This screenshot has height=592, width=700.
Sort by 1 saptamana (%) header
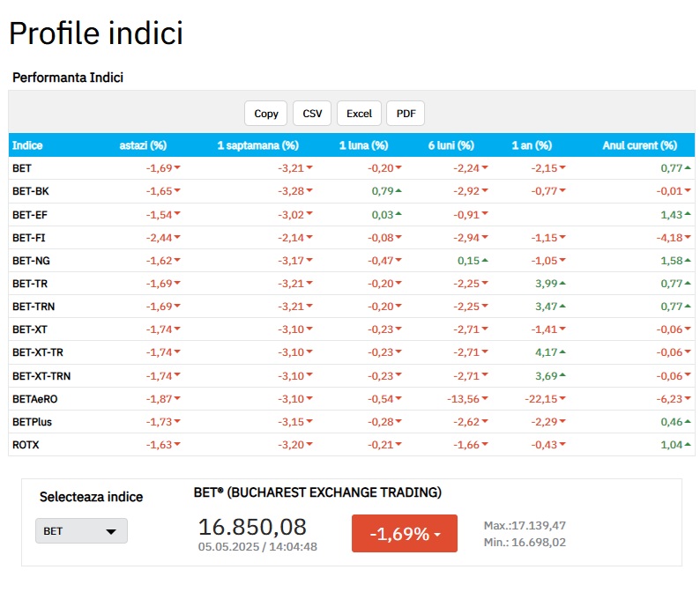click(x=257, y=145)
